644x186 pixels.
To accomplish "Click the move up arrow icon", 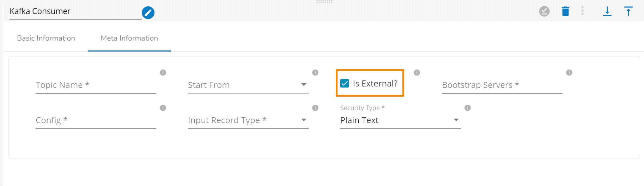I will (x=628, y=12).
